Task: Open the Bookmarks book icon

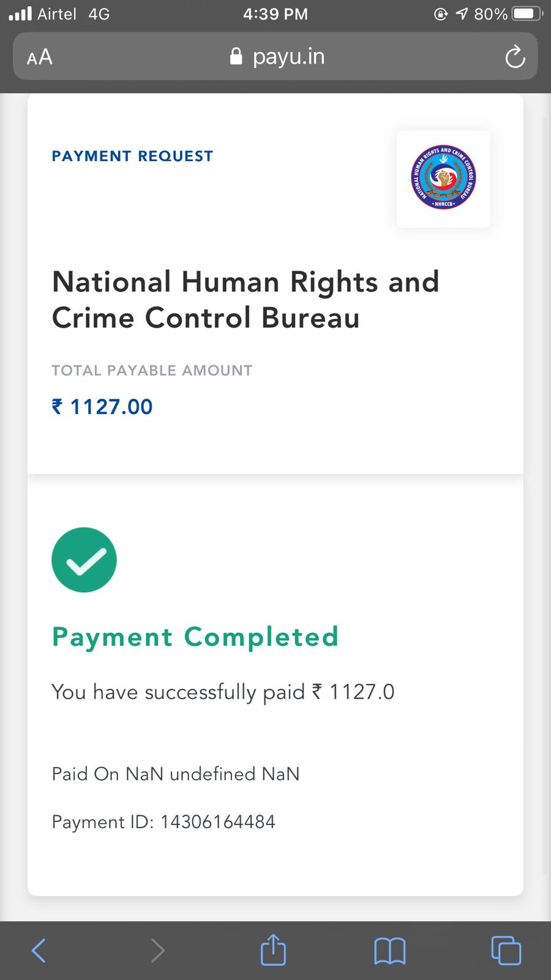Action: pos(389,951)
